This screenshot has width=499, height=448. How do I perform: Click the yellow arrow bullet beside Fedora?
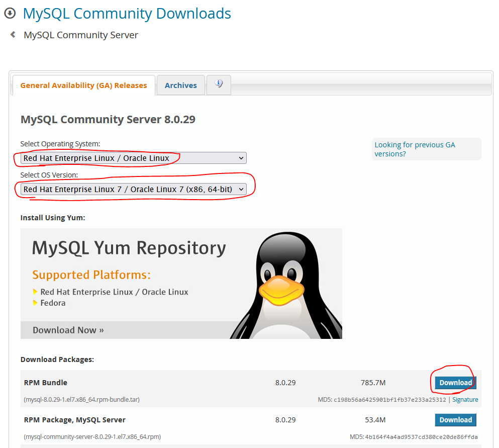pos(35,303)
